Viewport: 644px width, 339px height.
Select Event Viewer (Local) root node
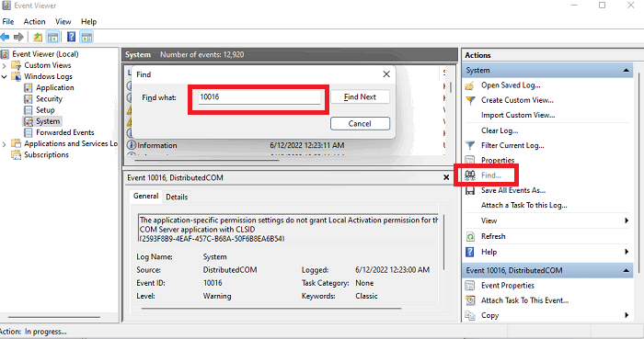click(x=45, y=54)
